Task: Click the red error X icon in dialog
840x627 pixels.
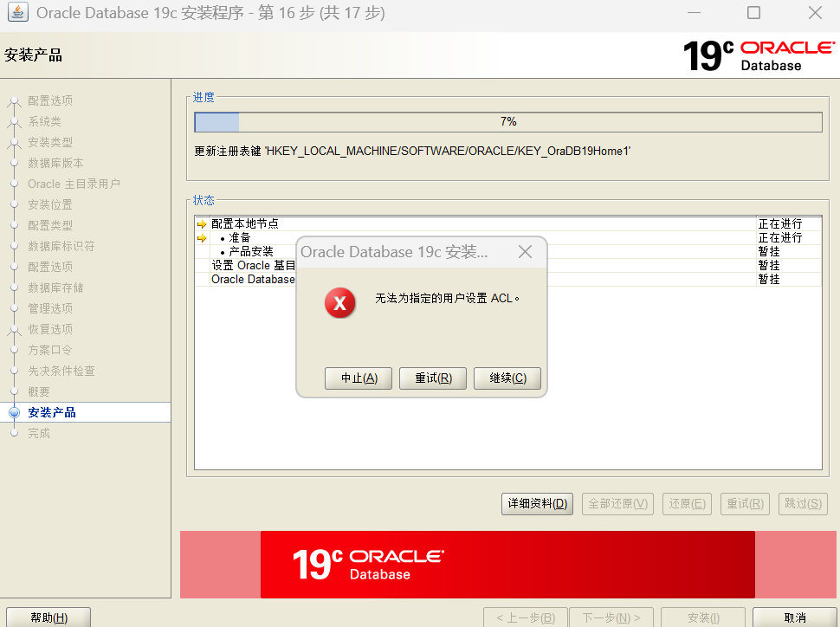Action: pos(339,303)
